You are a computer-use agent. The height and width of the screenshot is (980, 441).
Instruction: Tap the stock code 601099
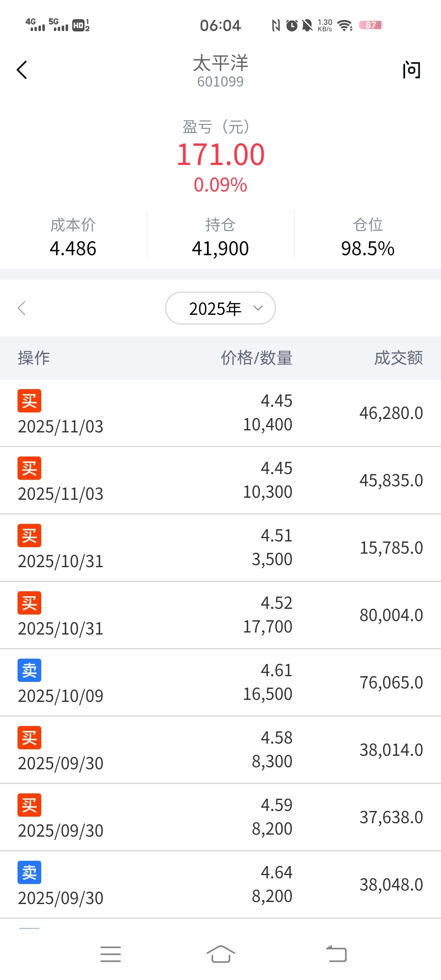(220, 82)
